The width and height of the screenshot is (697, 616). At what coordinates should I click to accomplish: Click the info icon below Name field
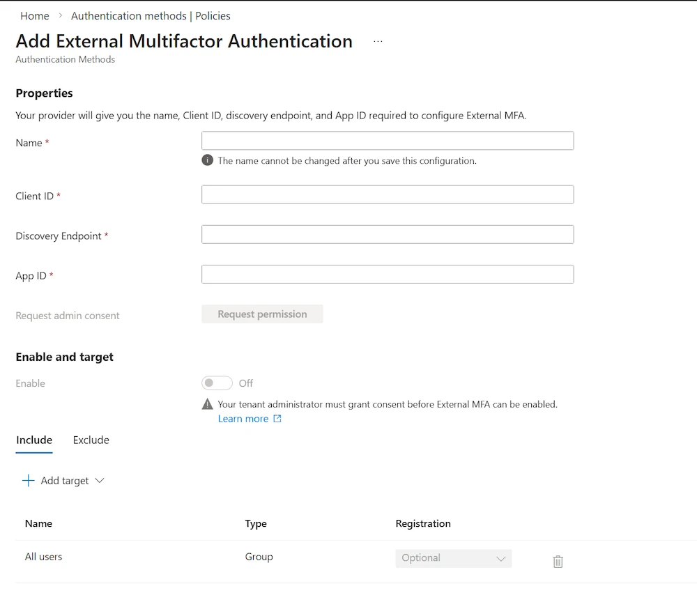point(207,160)
